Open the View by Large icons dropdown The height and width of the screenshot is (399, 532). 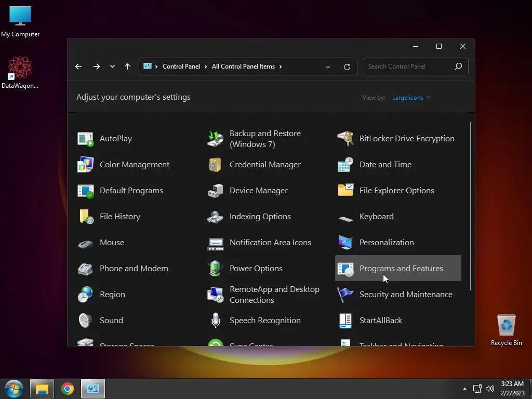(x=411, y=98)
